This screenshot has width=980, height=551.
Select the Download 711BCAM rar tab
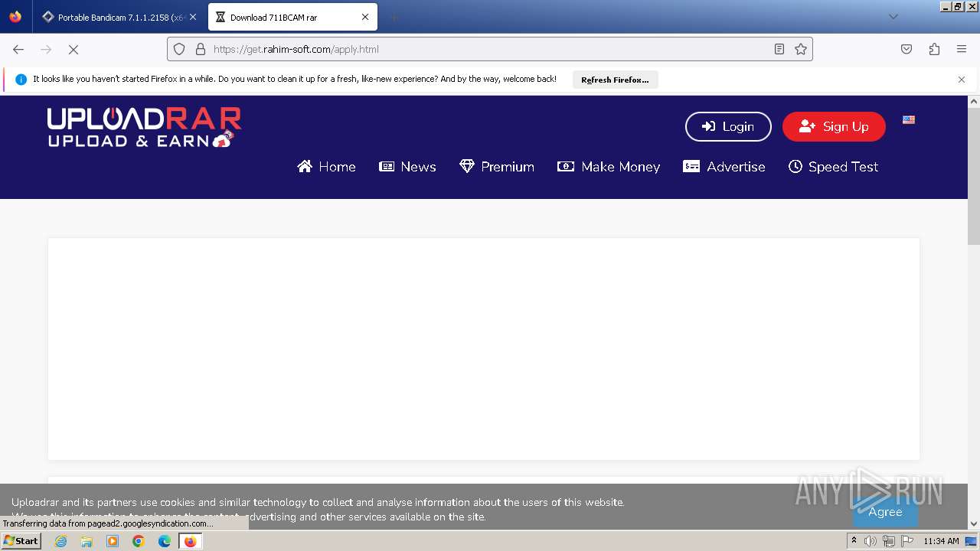coord(292,17)
